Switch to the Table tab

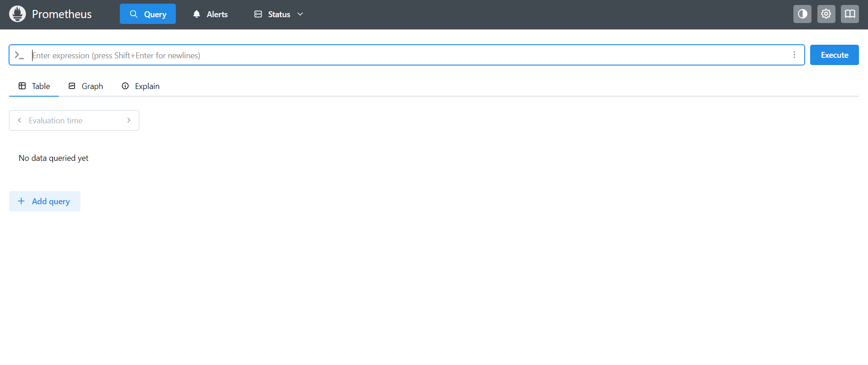pyautogui.click(x=34, y=86)
